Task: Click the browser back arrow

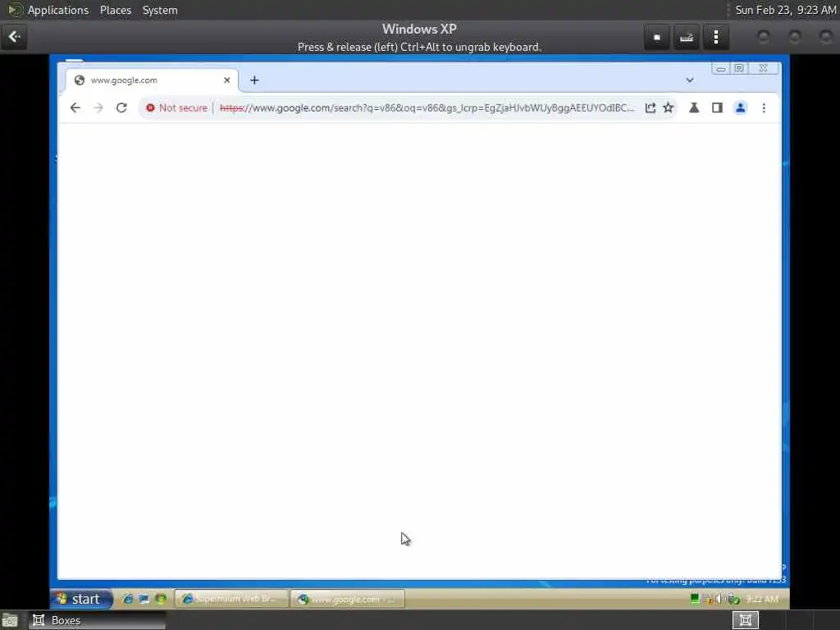Action: pyautogui.click(x=75, y=108)
